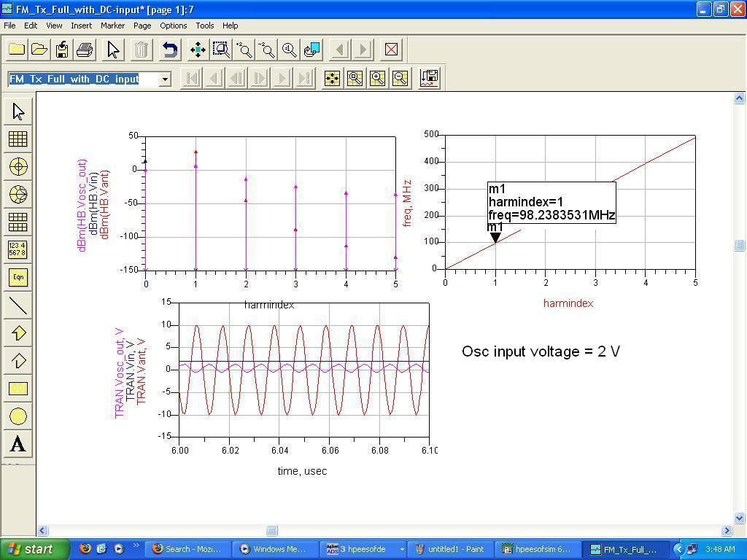Select the text annotation tool

click(x=18, y=444)
